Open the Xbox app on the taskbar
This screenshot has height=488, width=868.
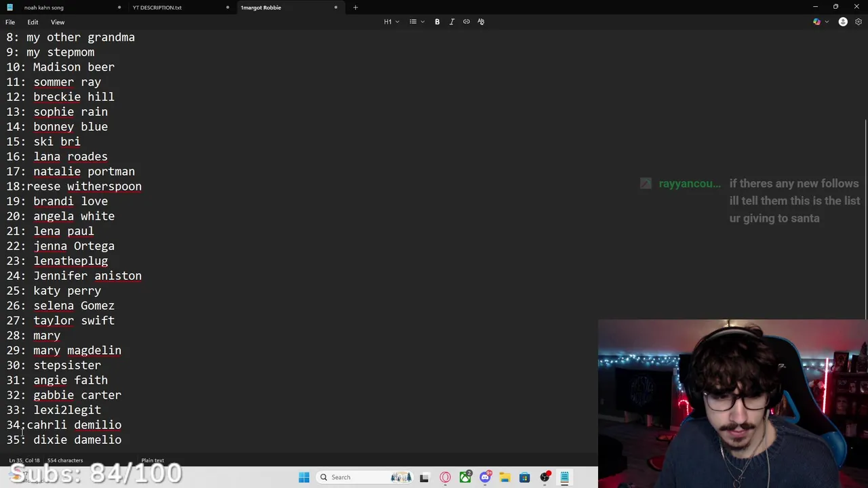click(465, 477)
